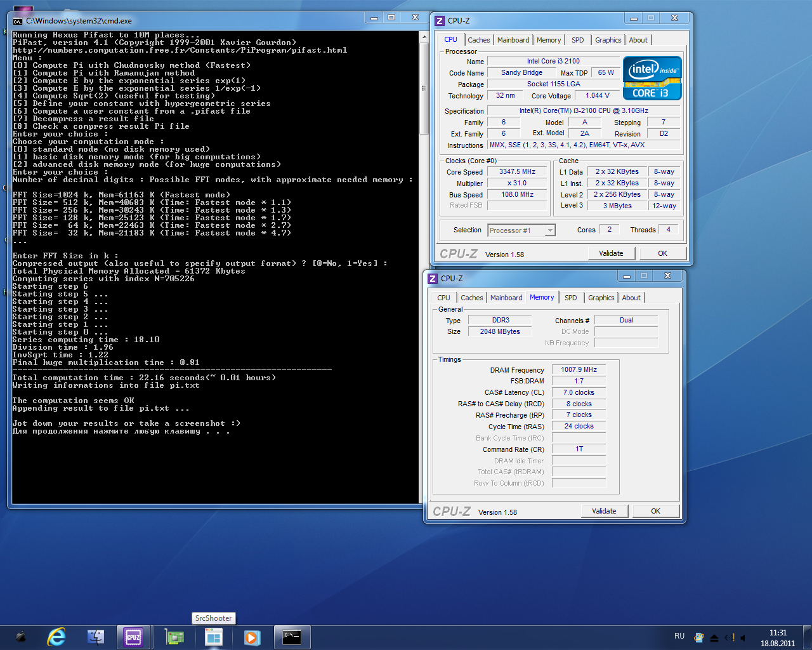Click the '2048 MBytes' memory size value
This screenshot has width=812, height=650.
[500, 331]
